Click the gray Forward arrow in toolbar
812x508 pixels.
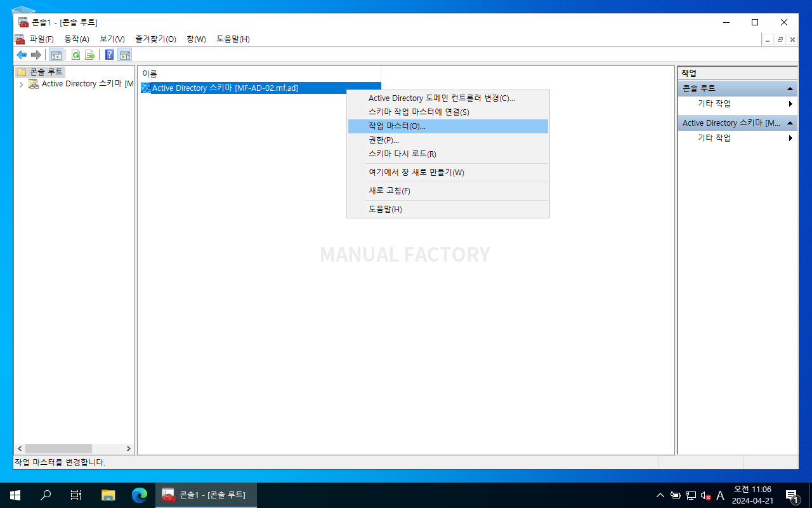pos(36,55)
